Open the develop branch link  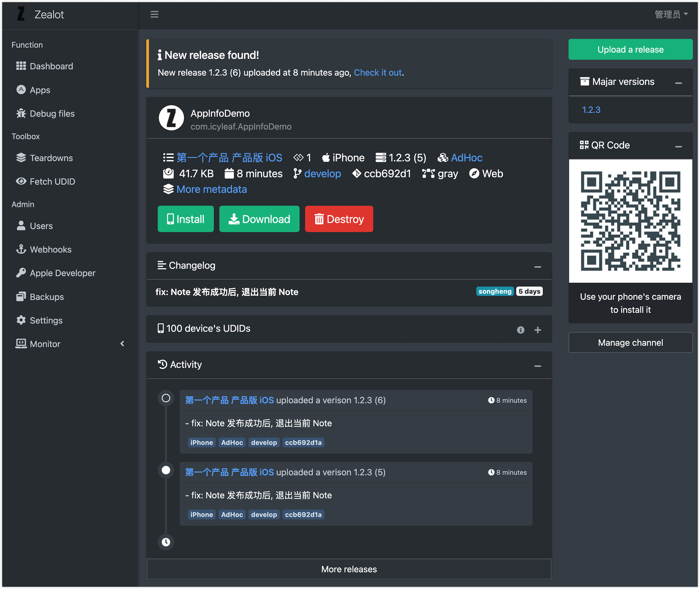point(322,174)
